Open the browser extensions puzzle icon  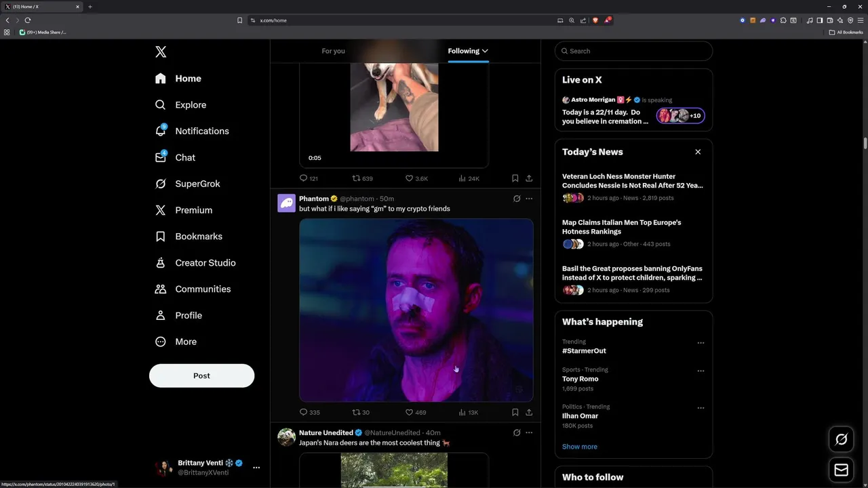point(783,20)
